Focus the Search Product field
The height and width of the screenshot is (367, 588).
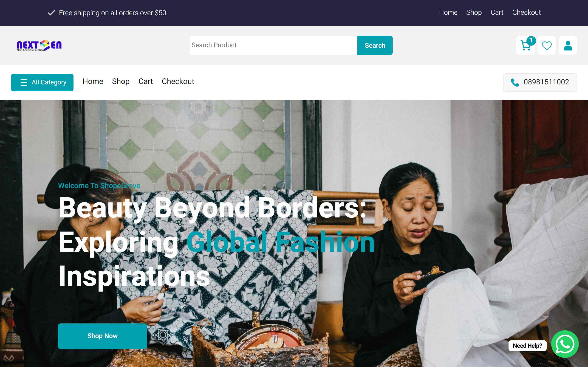pyautogui.click(x=273, y=45)
